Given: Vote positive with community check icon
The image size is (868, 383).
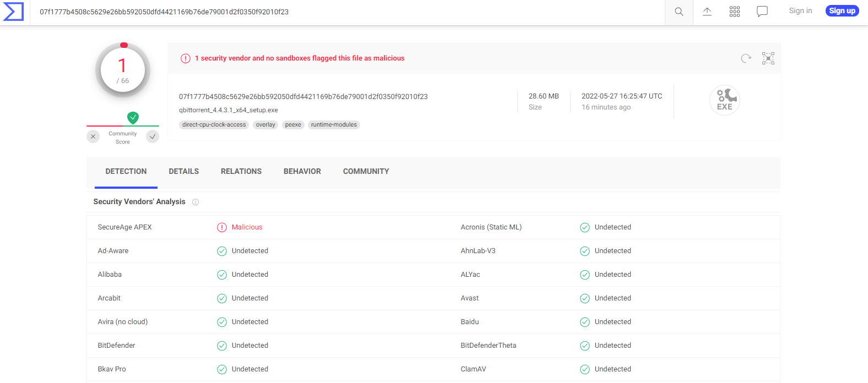Looking at the screenshot, I should (153, 136).
